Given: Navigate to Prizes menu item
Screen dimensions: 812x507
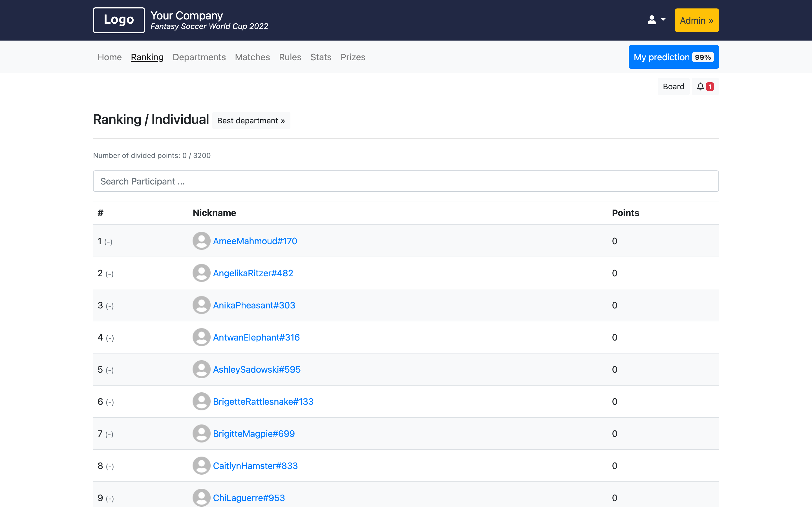Looking at the screenshot, I should [x=353, y=57].
